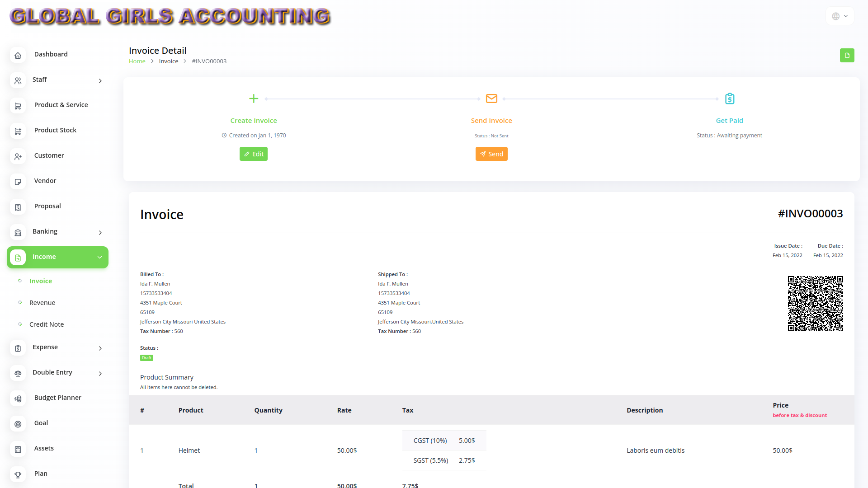Click the Proposal document icon

18,207
